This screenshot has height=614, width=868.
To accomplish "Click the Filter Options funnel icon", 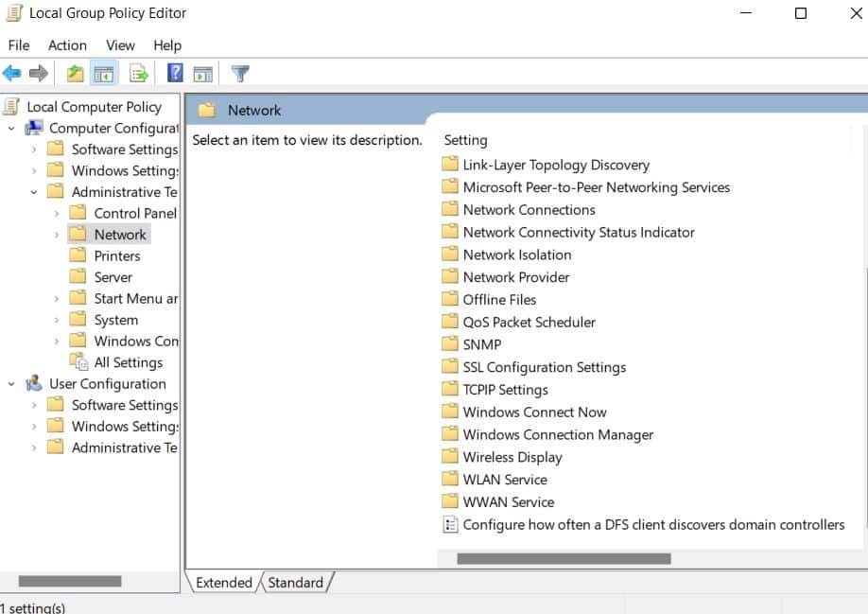I will click(239, 73).
